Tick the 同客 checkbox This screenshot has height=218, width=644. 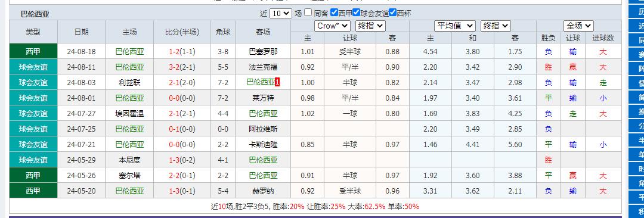click(x=308, y=13)
